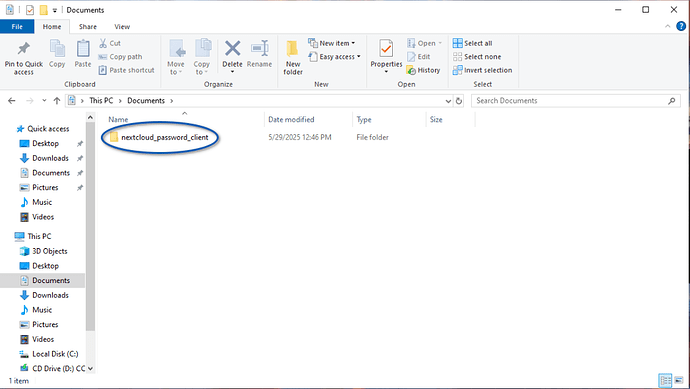Viewport: 690px width, 389px height.
Task: Open Documents under Quick access
Action: [45, 173]
